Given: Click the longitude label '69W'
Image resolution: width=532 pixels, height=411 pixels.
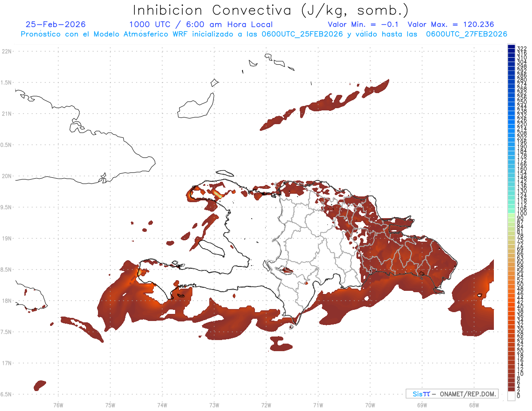Looking at the screenshot, I should [422, 404].
